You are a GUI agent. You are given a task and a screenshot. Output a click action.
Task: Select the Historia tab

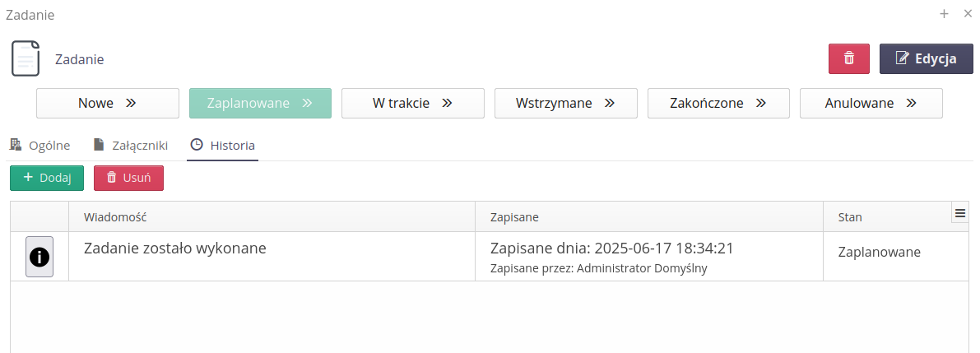222,146
